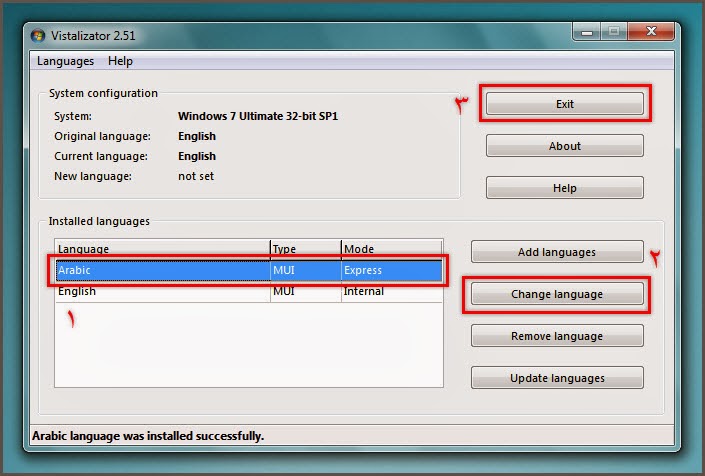This screenshot has height=476, width=705.
Task: Click the Help button on the right
Action: [565, 187]
